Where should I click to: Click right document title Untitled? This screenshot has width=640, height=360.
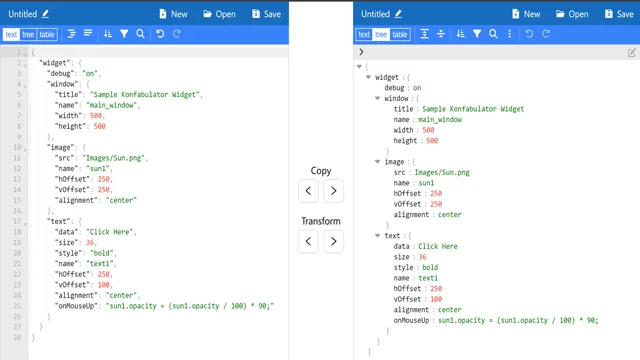(x=376, y=14)
